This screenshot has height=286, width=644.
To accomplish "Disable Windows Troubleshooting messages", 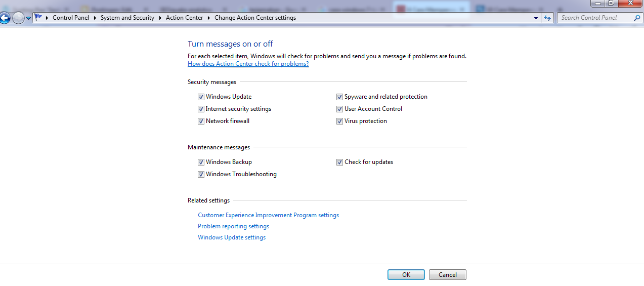I will [x=201, y=174].
